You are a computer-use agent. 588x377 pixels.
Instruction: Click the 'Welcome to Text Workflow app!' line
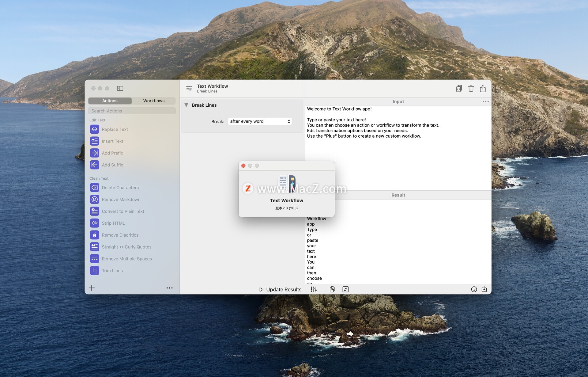pos(339,109)
